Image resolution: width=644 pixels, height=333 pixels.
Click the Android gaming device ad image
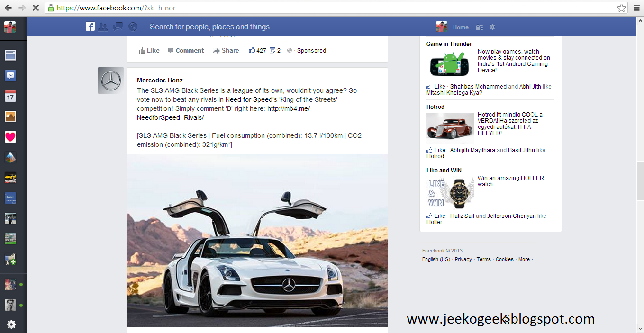tap(450, 64)
